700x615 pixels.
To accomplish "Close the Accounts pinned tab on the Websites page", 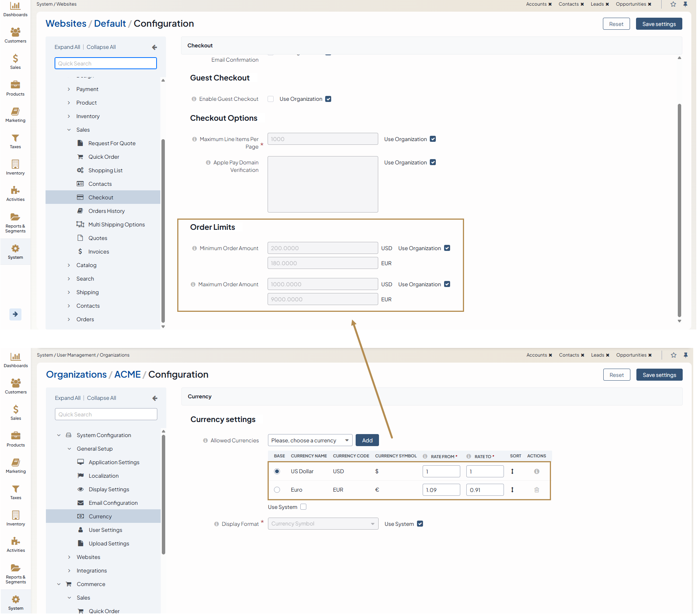I will [550, 4].
